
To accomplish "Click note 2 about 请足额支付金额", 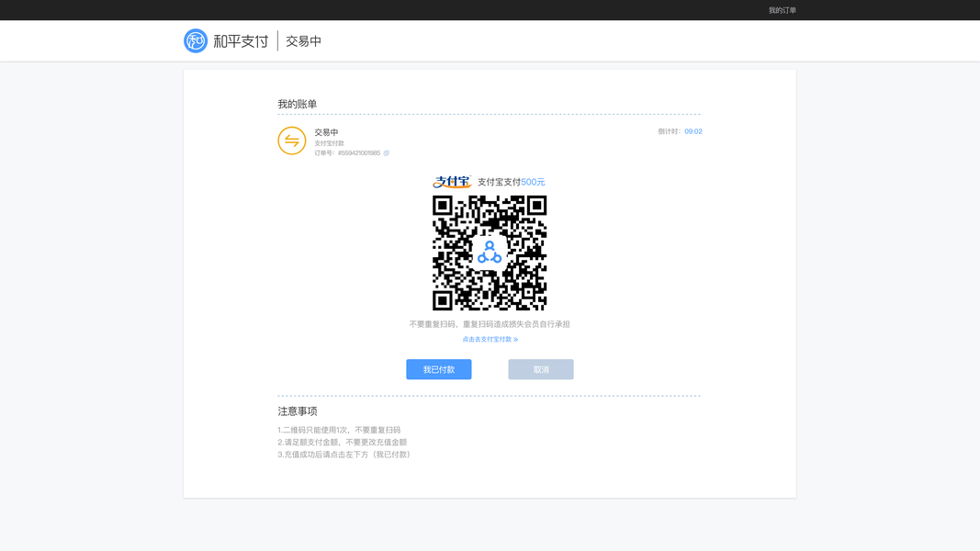I will tap(342, 442).
